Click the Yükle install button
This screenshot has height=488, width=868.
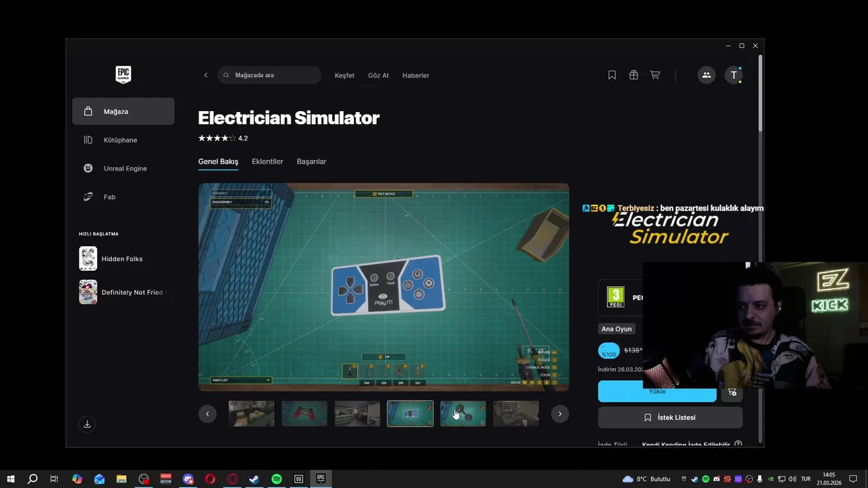[x=657, y=392]
